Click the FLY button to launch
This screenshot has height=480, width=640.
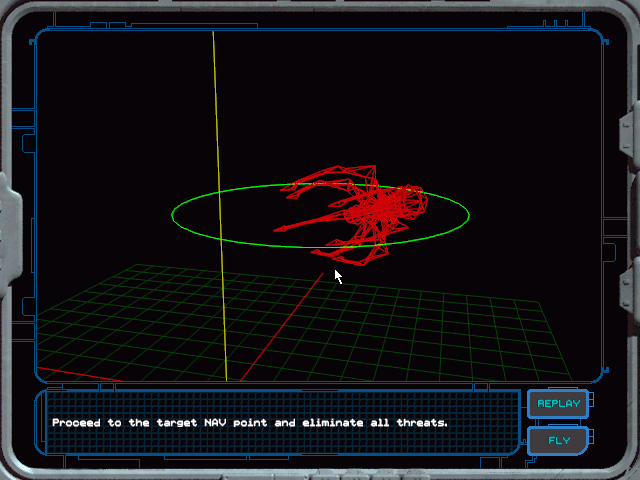(558, 440)
